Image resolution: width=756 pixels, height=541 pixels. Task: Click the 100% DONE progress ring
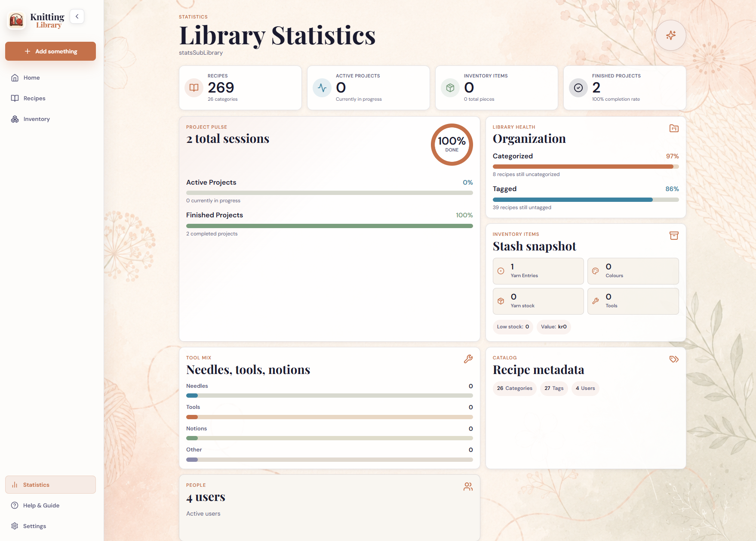452,145
